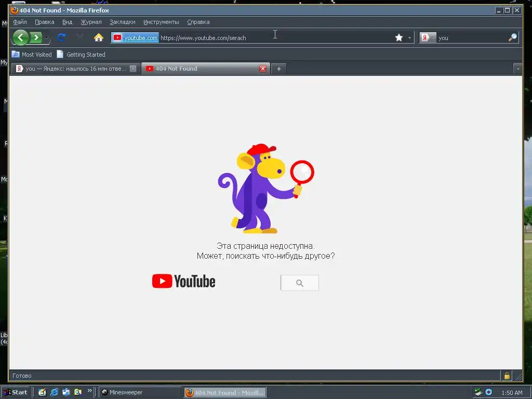
Task: Go back with the green back arrow
Action: [x=21, y=37]
